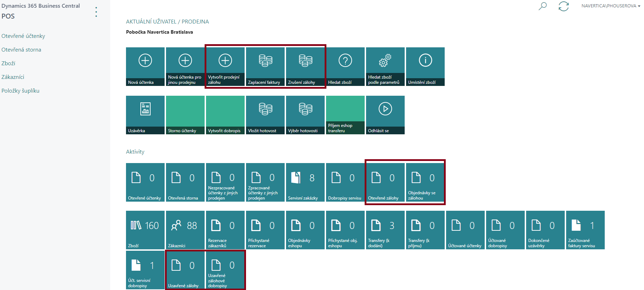Open Zaplacení faktury coins tile

click(265, 66)
